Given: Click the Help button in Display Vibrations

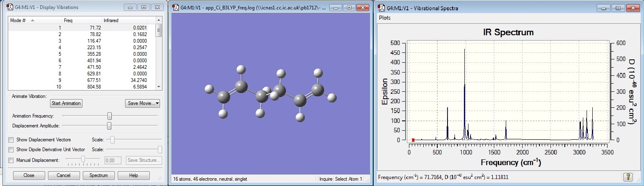Looking at the screenshot, I should [x=133, y=175].
